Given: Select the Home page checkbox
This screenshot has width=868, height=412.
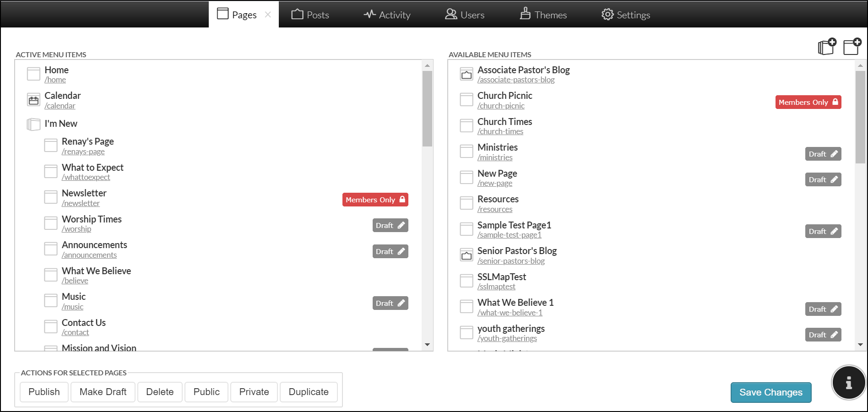Looking at the screenshot, I should pyautogui.click(x=33, y=74).
